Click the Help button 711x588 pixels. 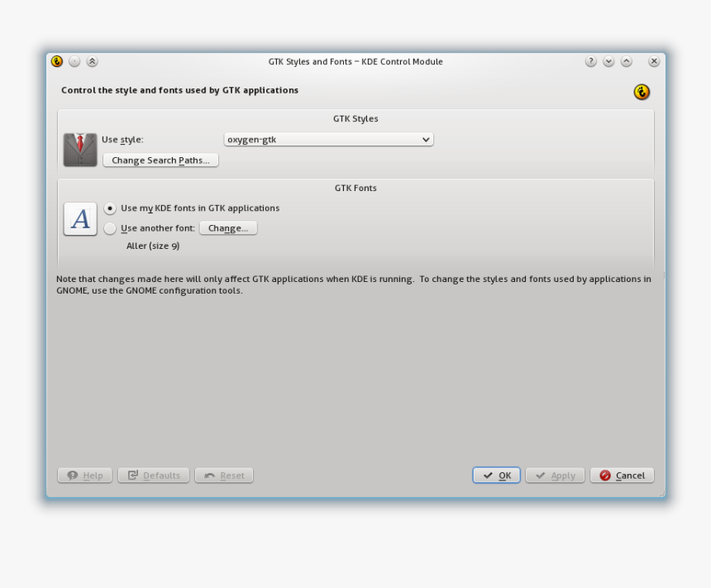click(85, 476)
